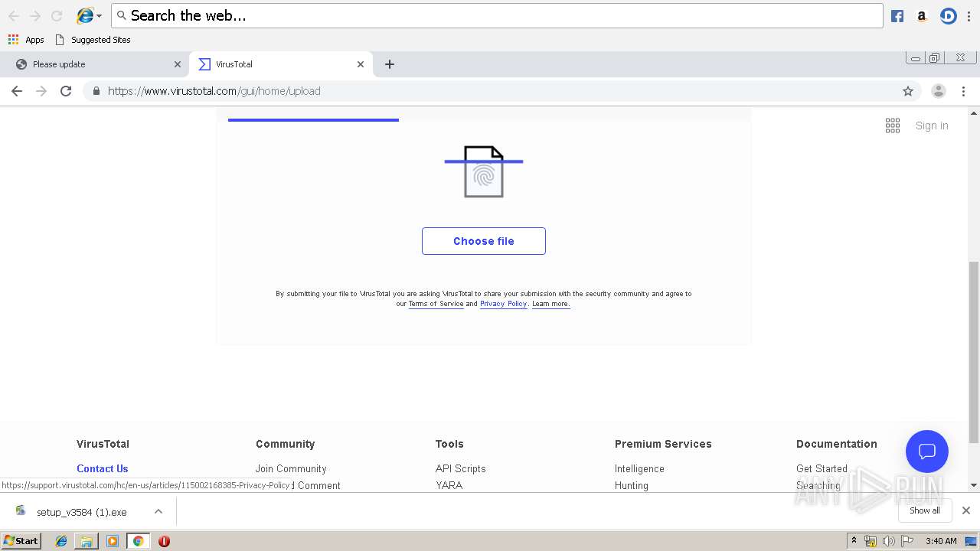Open the media player taskbar icon
The image size is (980, 551).
(113, 541)
